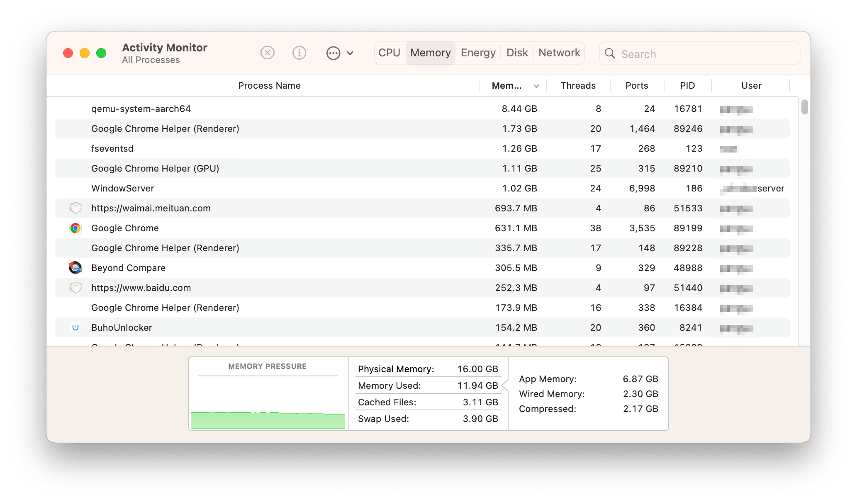Click the 6,998 ports value for WindowServer
857x504 pixels.
coord(642,188)
